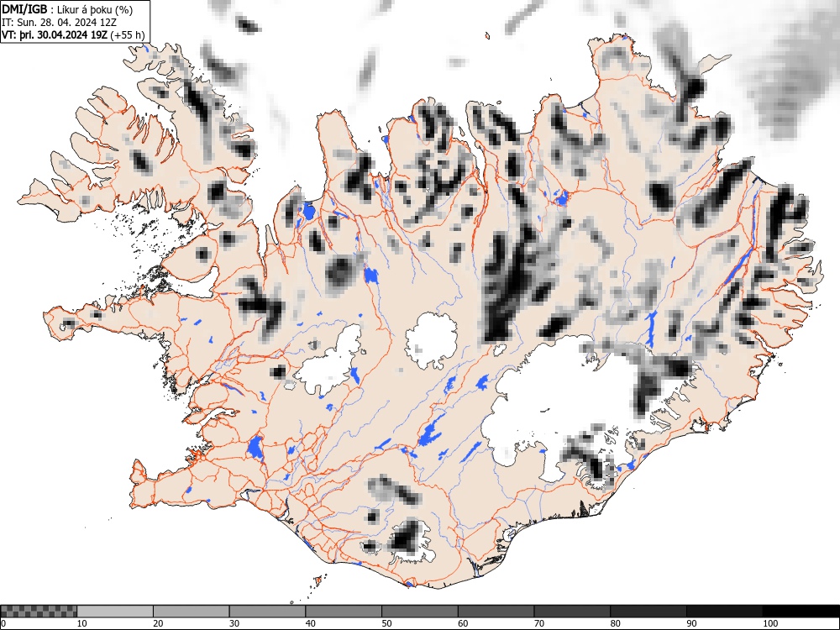The image size is (840, 630).
Task: Click the 60–70% legend swatch
Action: tap(496, 612)
